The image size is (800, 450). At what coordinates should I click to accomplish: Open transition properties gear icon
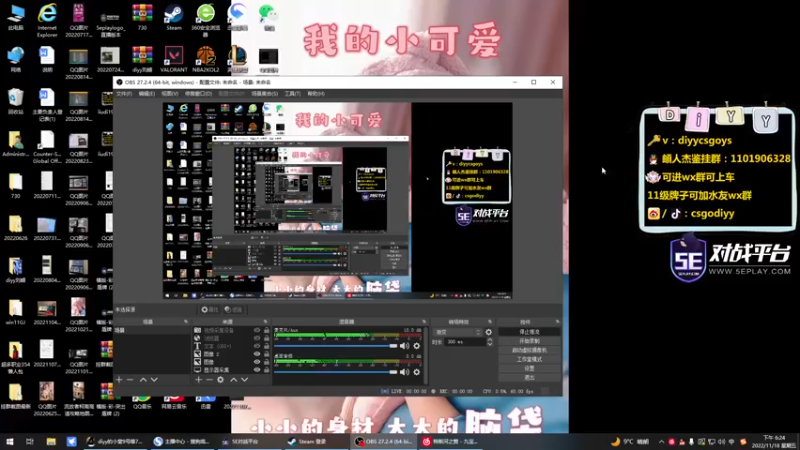point(489,332)
